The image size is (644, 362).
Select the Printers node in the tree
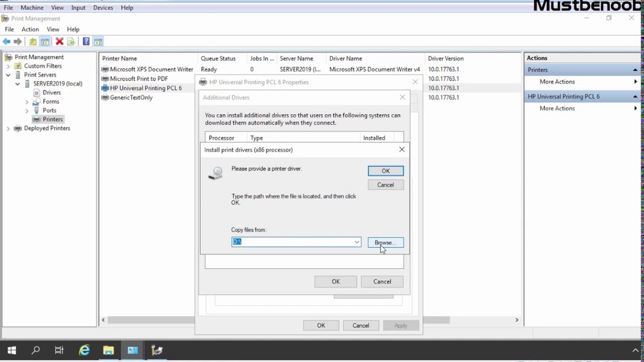point(53,119)
